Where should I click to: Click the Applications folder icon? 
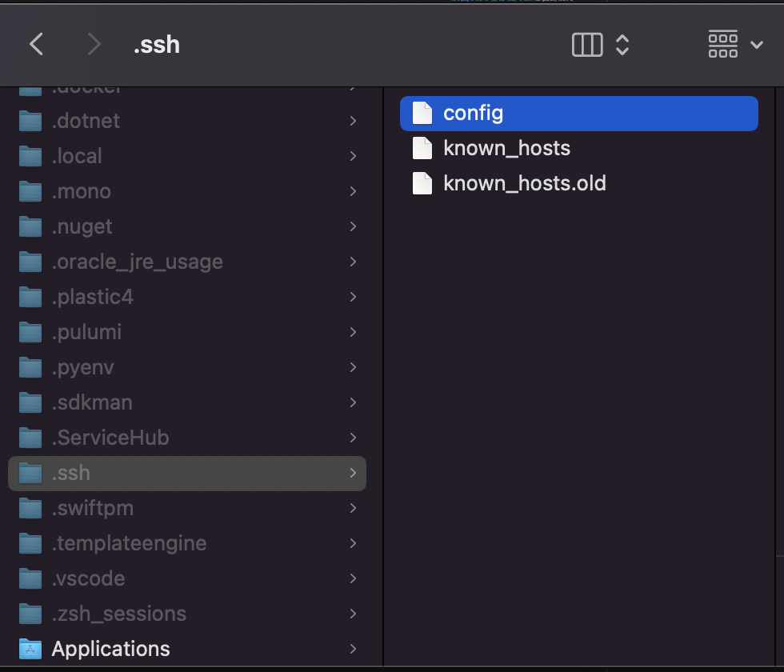tap(30, 649)
